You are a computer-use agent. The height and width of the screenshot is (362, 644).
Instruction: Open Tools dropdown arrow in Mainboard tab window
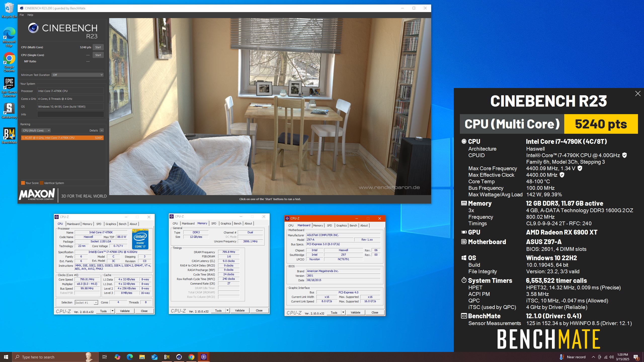(x=343, y=312)
